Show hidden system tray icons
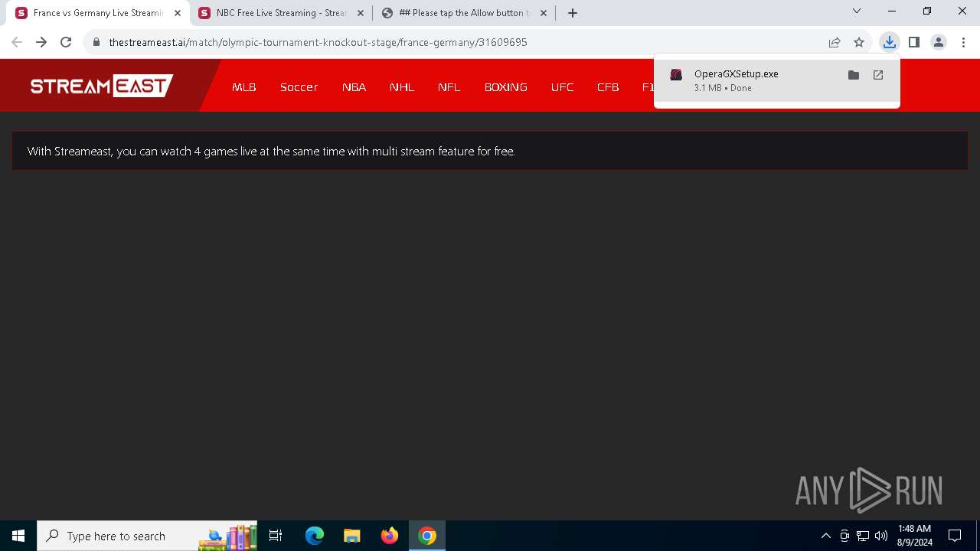980x551 pixels. 825,536
